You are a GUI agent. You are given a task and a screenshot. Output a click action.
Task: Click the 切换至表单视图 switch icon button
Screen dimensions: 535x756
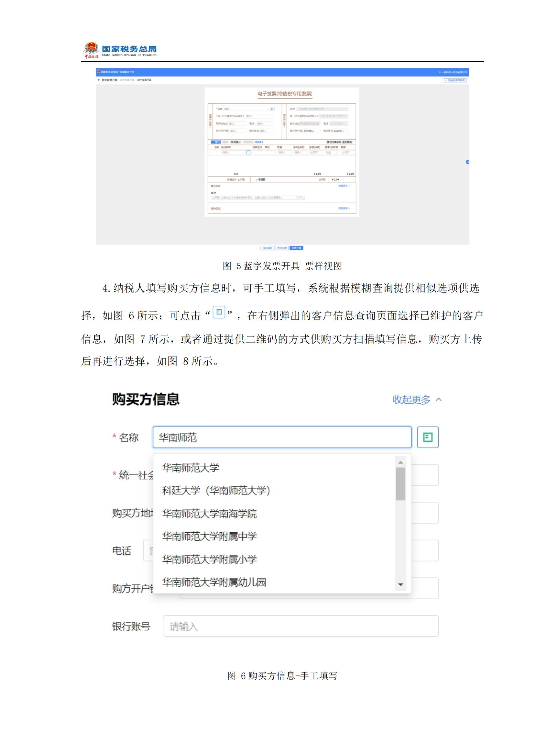455,80
